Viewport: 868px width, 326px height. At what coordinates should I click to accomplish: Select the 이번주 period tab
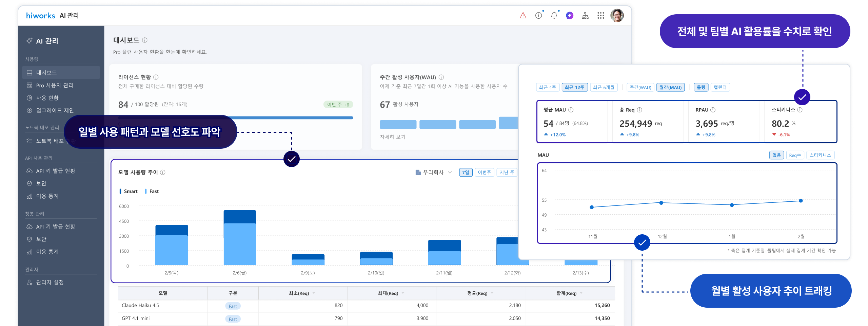pyautogui.click(x=485, y=172)
